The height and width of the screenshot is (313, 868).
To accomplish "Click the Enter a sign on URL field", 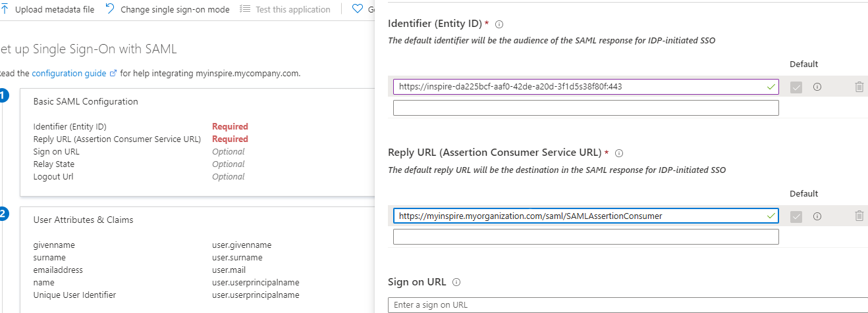I will tap(626, 305).
